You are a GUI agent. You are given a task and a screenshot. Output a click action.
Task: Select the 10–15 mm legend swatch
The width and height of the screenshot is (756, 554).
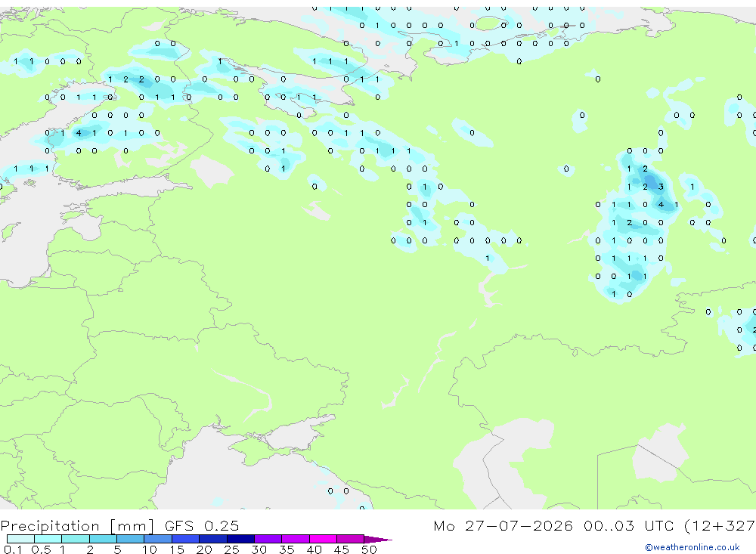click(x=158, y=539)
